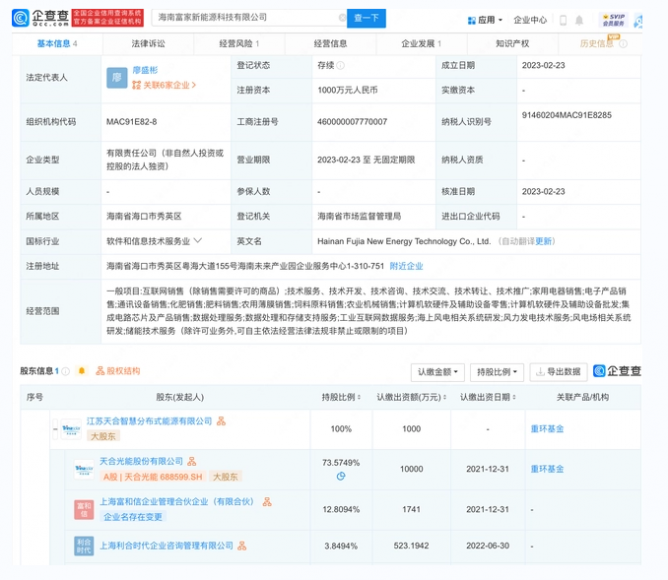Click the 导出数据 export data button
The image size is (668, 580).
pos(558,371)
